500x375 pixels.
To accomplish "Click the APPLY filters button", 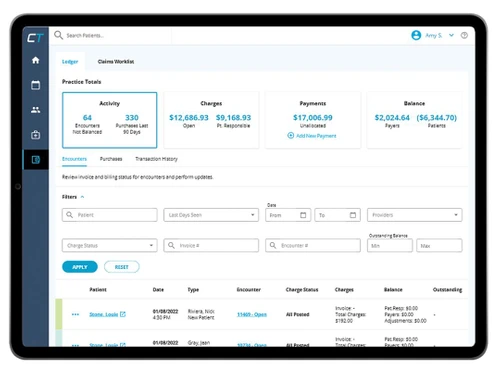I will pyautogui.click(x=80, y=267).
